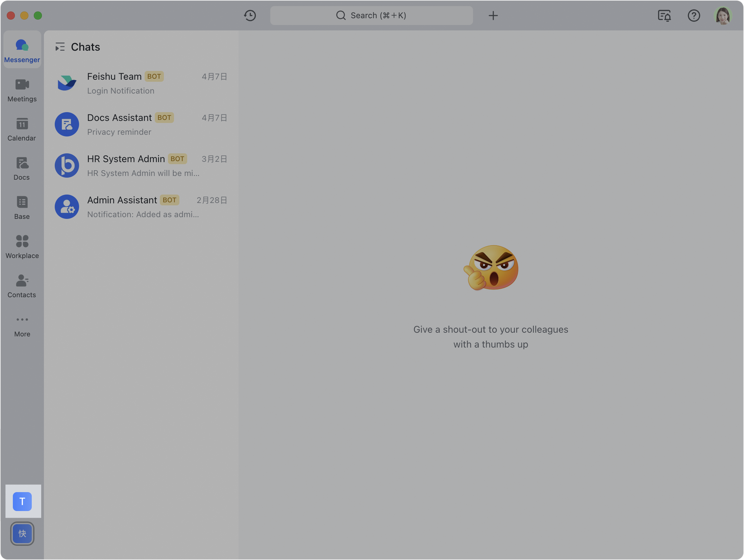Switch to the T workspace account

pyautogui.click(x=22, y=502)
